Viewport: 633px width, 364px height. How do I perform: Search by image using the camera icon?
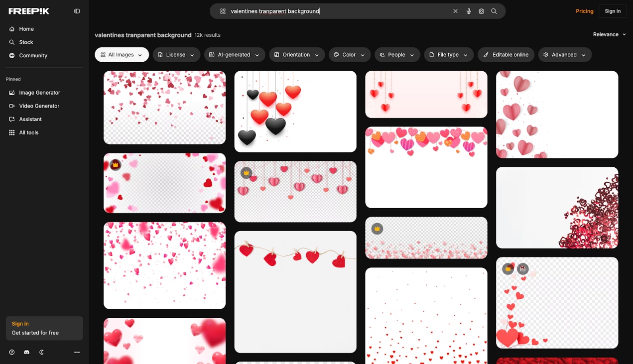click(481, 10)
